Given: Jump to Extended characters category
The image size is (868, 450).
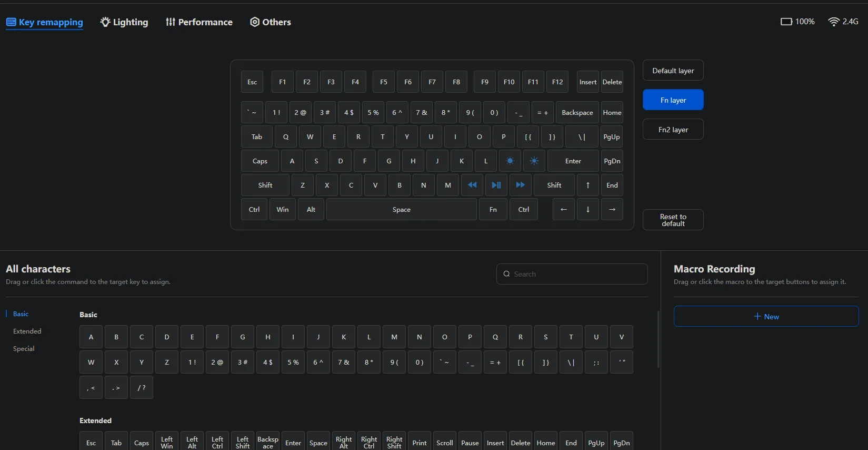Looking at the screenshot, I should click(27, 331).
